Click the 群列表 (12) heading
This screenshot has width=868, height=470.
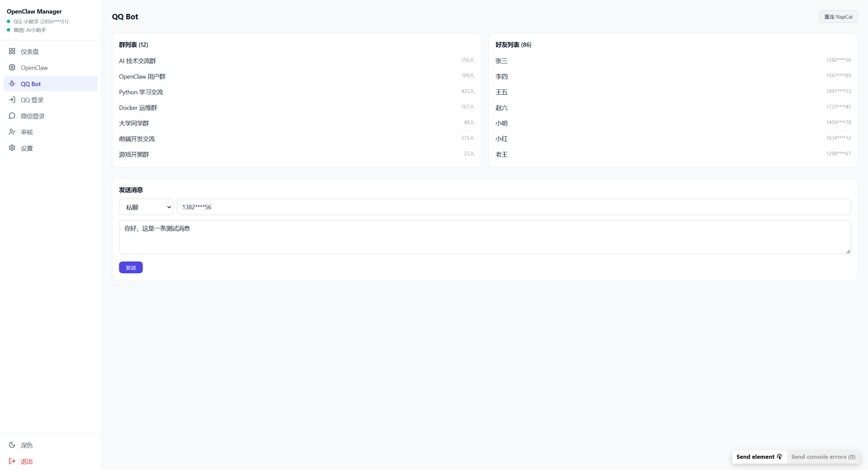pos(133,45)
